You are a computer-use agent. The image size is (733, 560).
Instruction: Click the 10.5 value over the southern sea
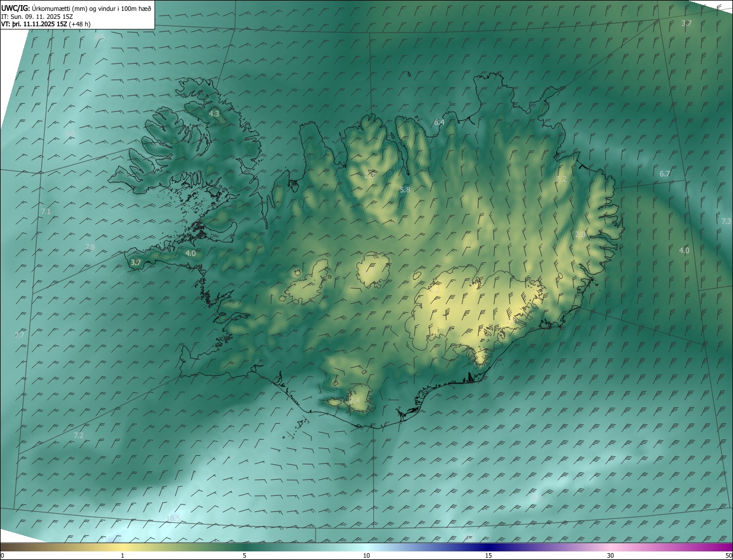point(173,519)
